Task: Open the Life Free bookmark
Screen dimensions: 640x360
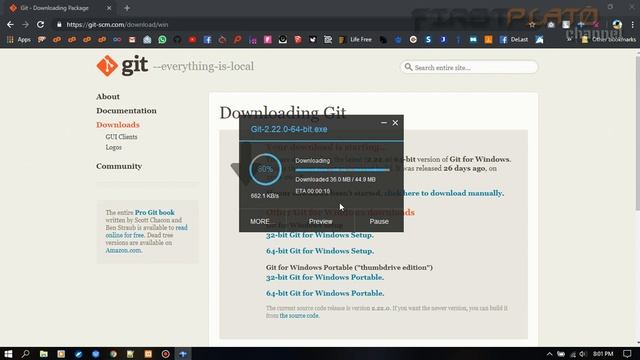Action: tap(356, 40)
